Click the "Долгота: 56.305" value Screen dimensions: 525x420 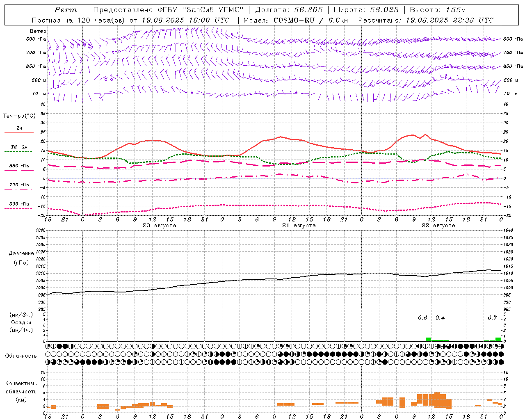coord(289,10)
